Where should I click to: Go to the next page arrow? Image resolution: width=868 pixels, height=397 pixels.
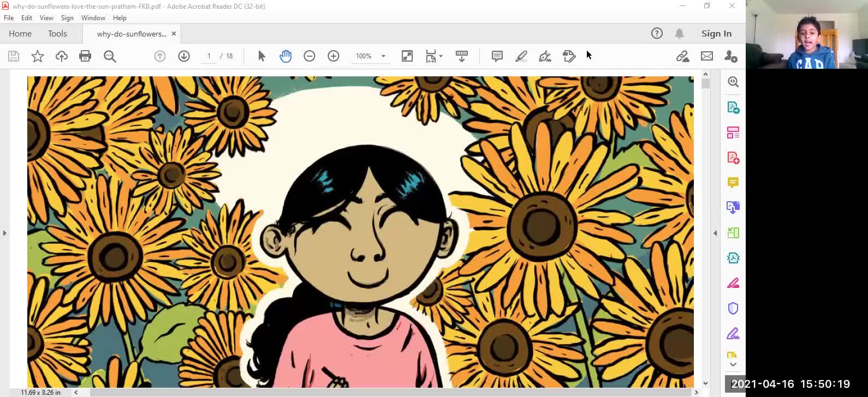click(184, 56)
